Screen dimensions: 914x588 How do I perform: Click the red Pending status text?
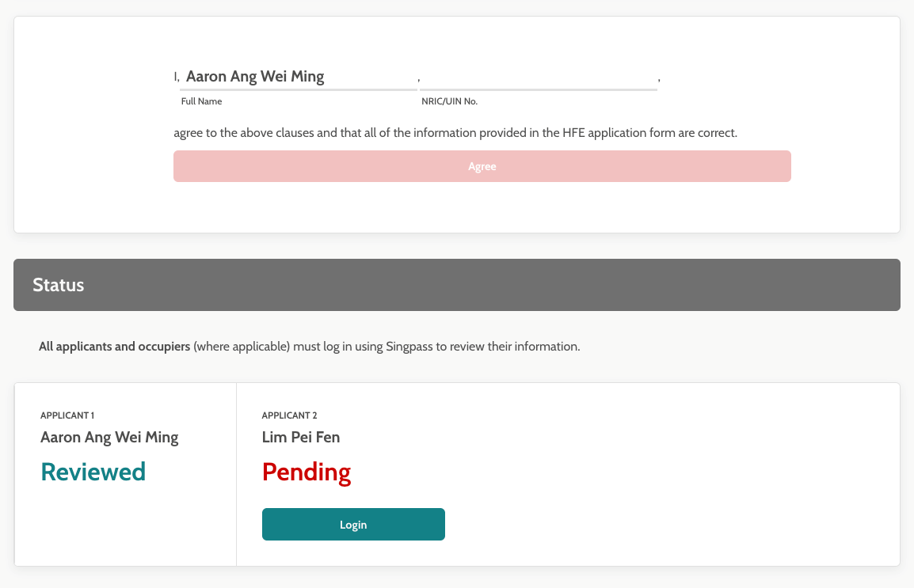(x=307, y=472)
